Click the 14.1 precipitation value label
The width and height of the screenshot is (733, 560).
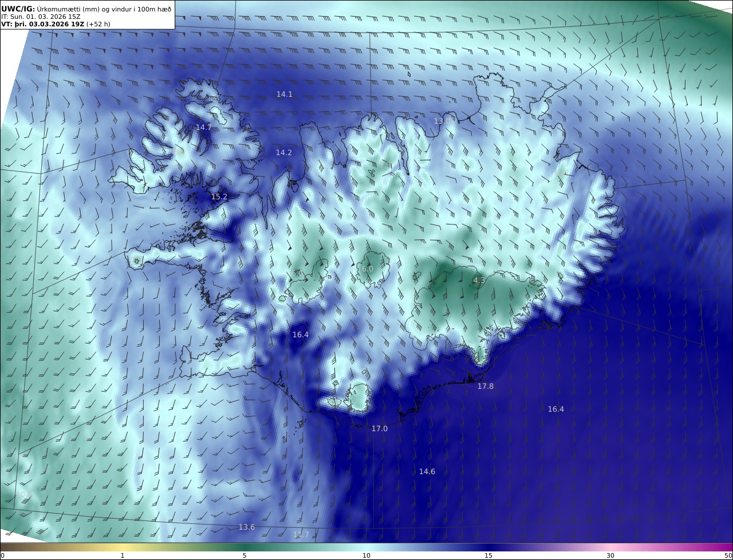click(285, 94)
